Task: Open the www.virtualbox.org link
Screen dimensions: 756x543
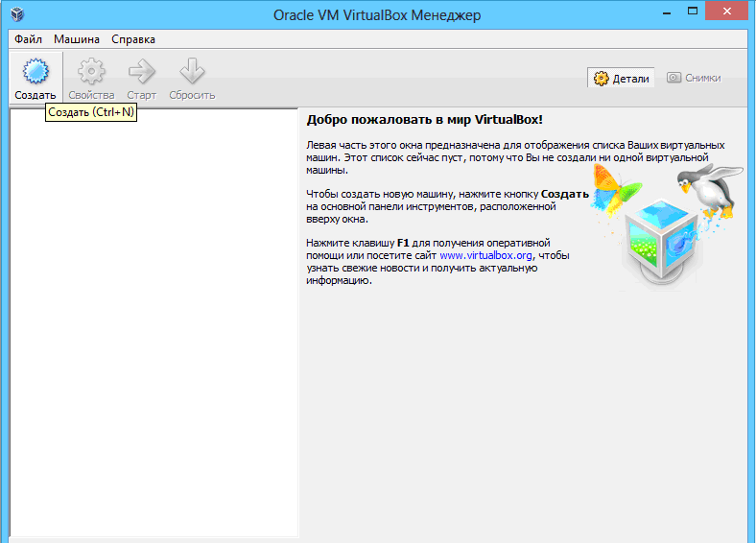Action: [x=485, y=255]
